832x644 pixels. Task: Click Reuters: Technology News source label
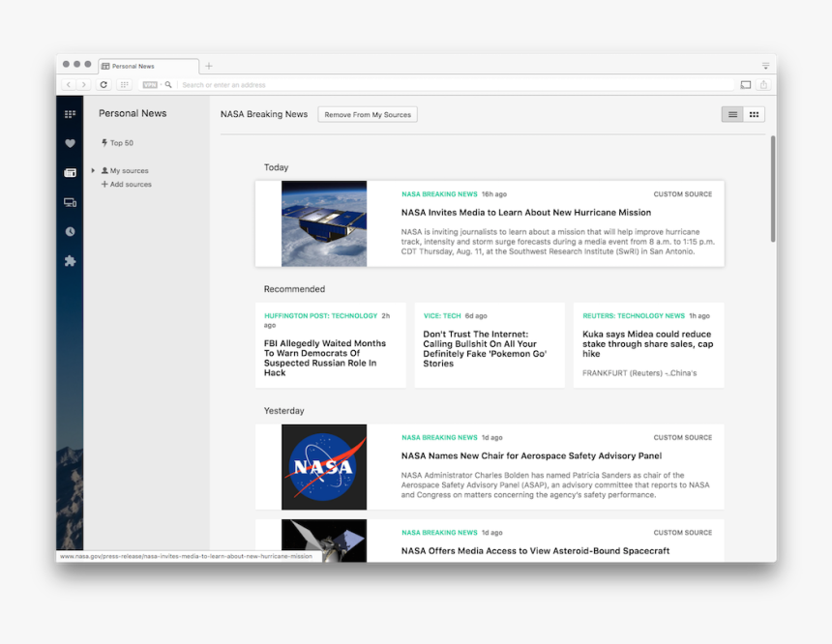click(634, 315)
